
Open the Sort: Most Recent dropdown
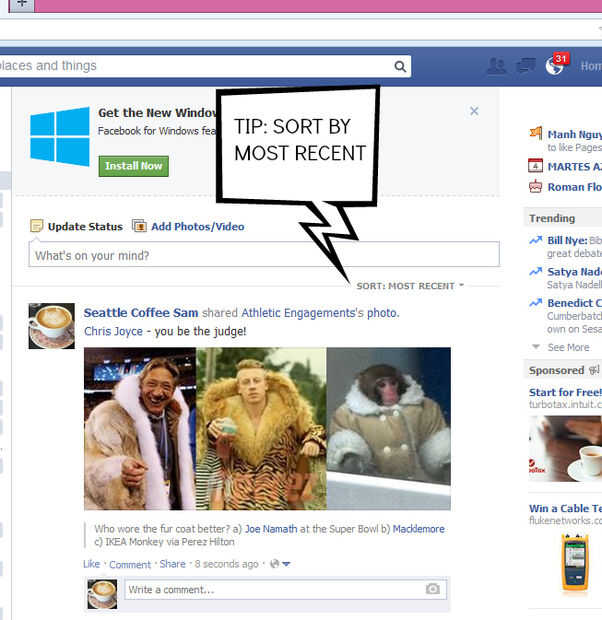410,286
